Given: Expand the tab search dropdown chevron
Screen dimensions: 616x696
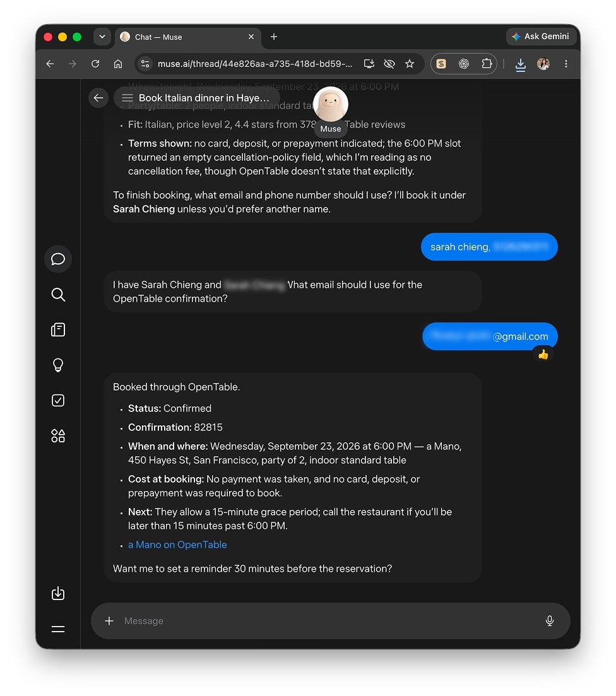Looking at the screenshot, I should 102,37.
